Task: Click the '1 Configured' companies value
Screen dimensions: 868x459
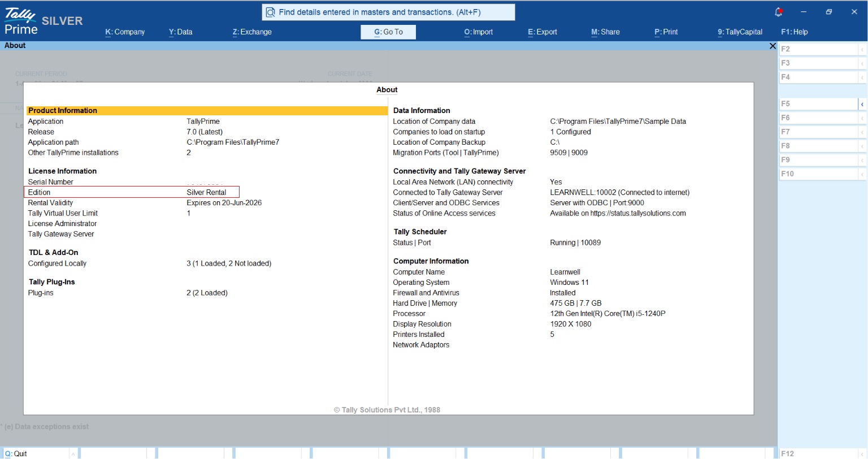Action: click(570, 132)
